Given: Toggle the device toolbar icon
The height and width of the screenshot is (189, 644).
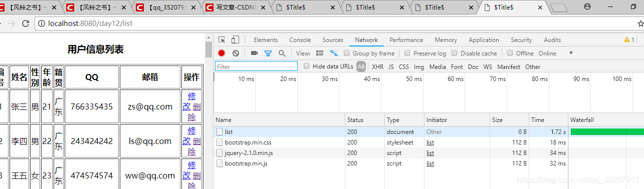Looking at the screenshot, I should (235, 40).
